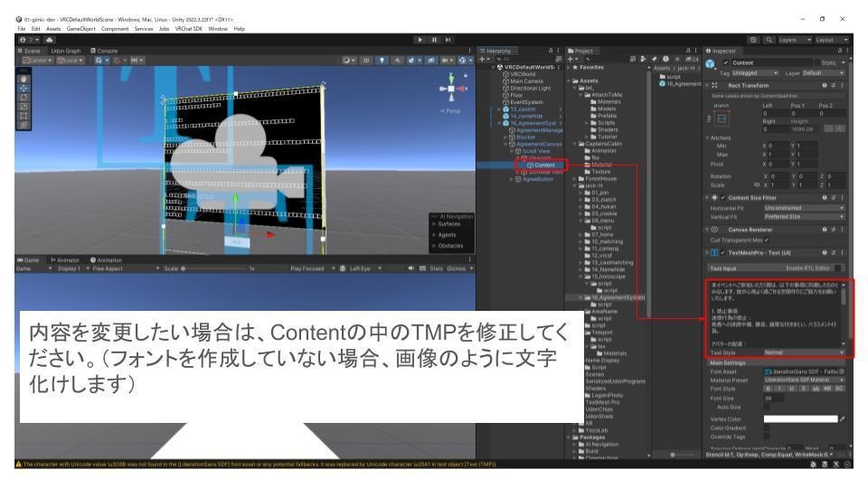Open the Center pivot mode dropdown
The image size is (868, 488).
[x=37, y=61]
